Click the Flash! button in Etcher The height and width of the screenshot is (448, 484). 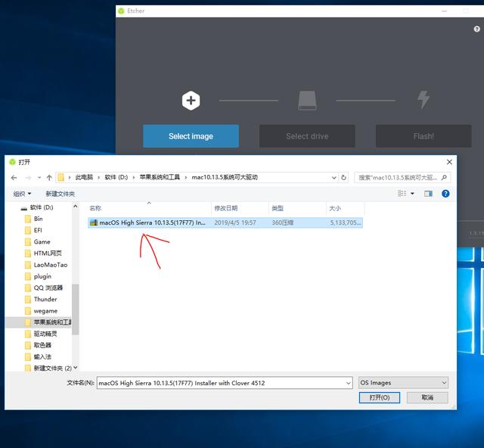[423, 136]
